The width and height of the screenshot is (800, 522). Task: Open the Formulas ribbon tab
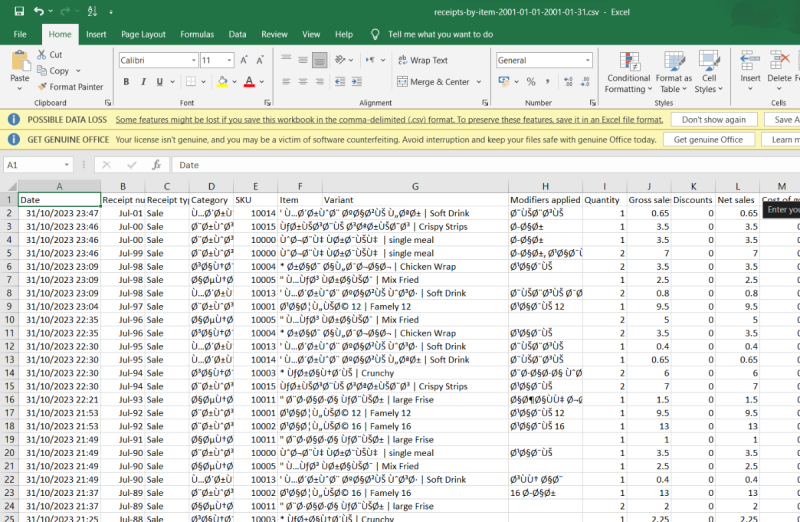(196, 34)
